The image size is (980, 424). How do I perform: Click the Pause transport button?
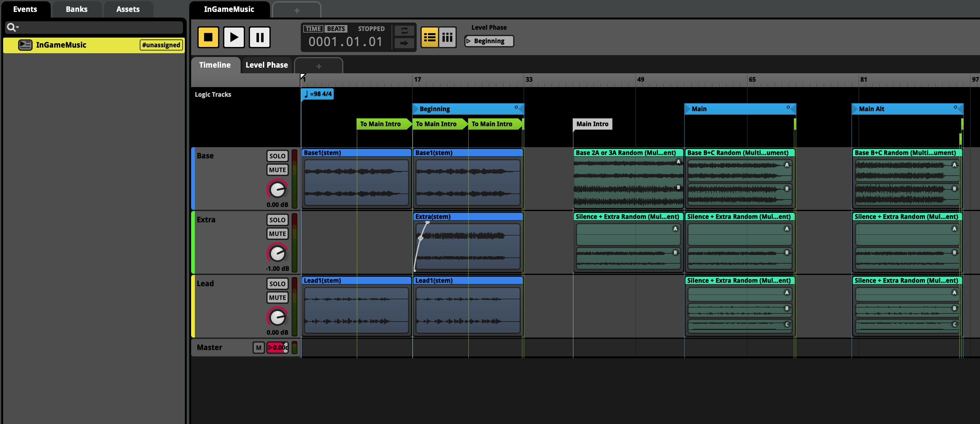259,37
